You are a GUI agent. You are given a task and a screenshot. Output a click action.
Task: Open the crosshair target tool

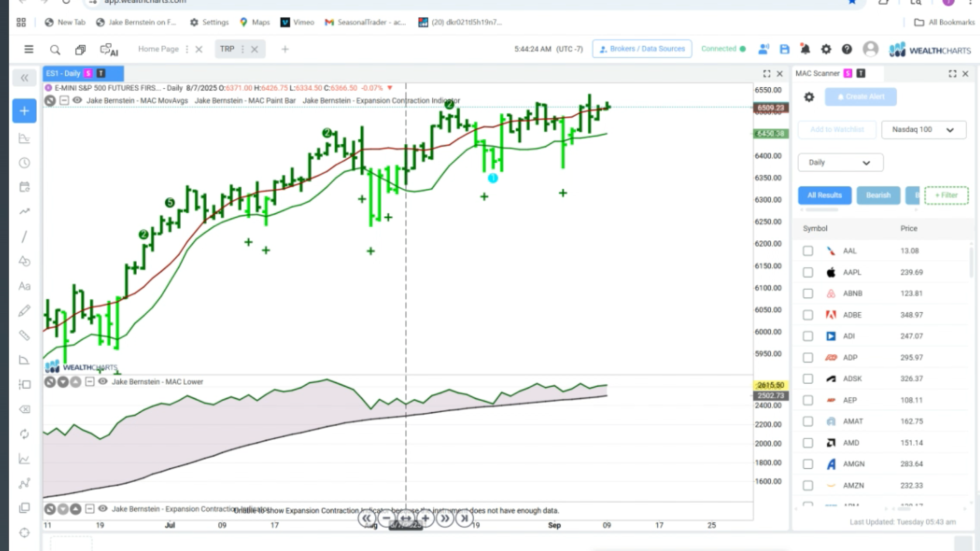point(24,533)
